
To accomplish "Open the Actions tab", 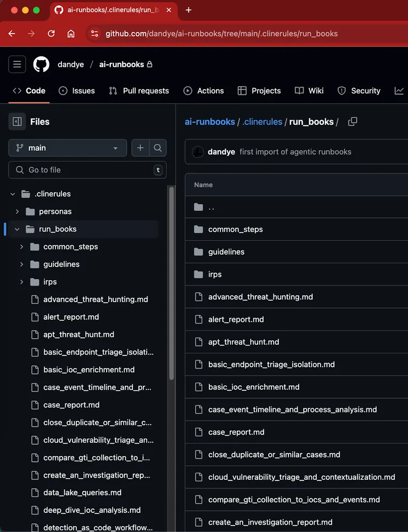I will [x=204, y=91].
